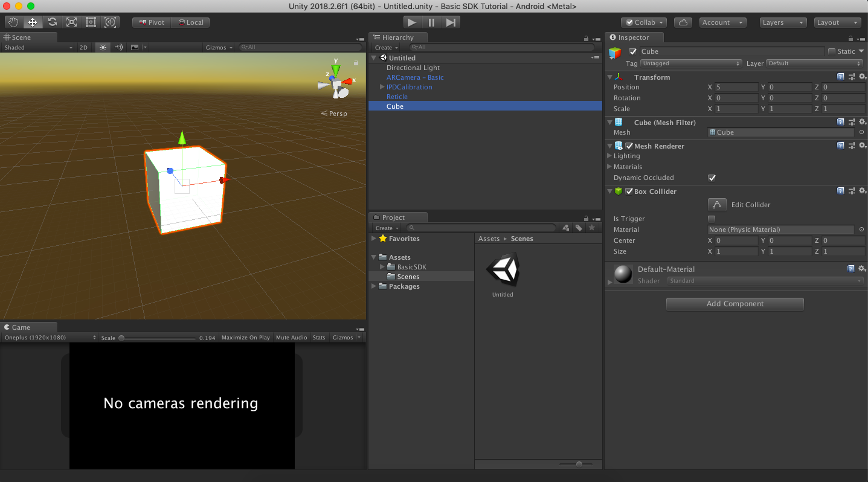Click the Step frame button
The image size is (868, 482).
pos(451,22)
